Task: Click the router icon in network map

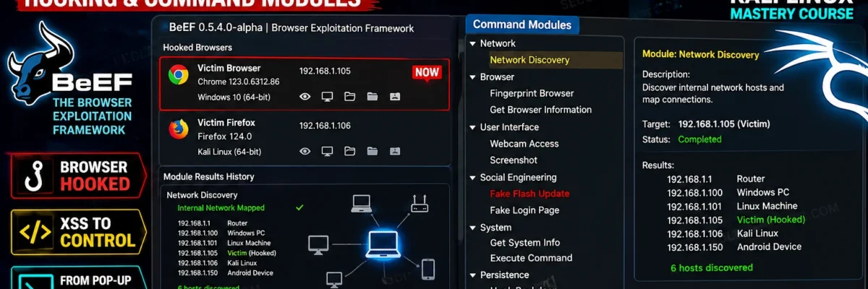Action: pos(420,202)
